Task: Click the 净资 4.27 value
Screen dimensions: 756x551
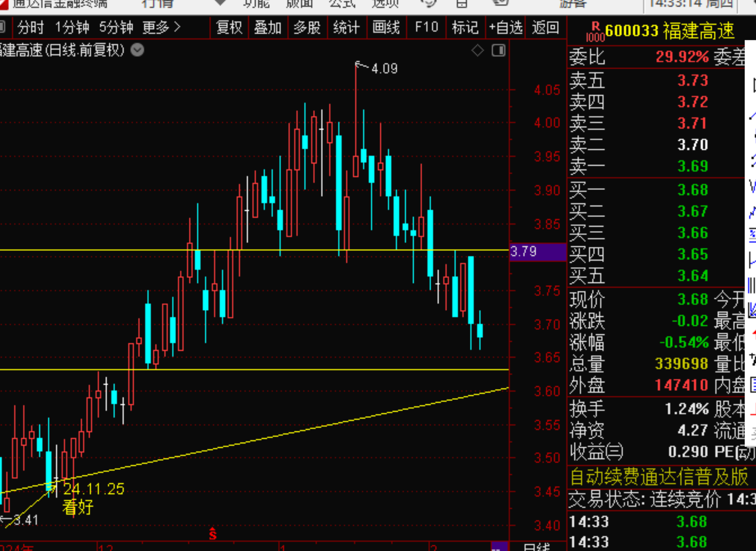Action: (693, 430)
